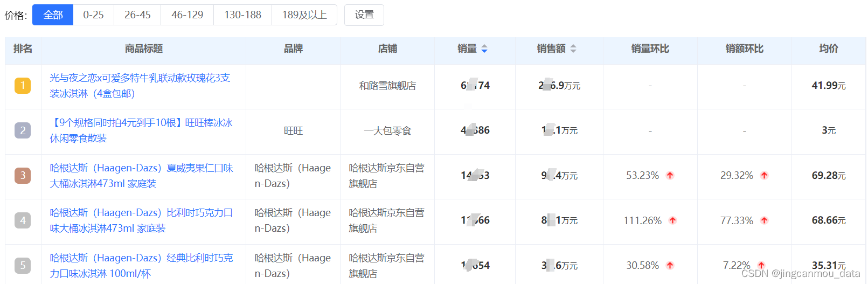This screenshot has width=868, height=284.
Task: Click the 68.66元 average price
Action: click(x=829, y=220)
